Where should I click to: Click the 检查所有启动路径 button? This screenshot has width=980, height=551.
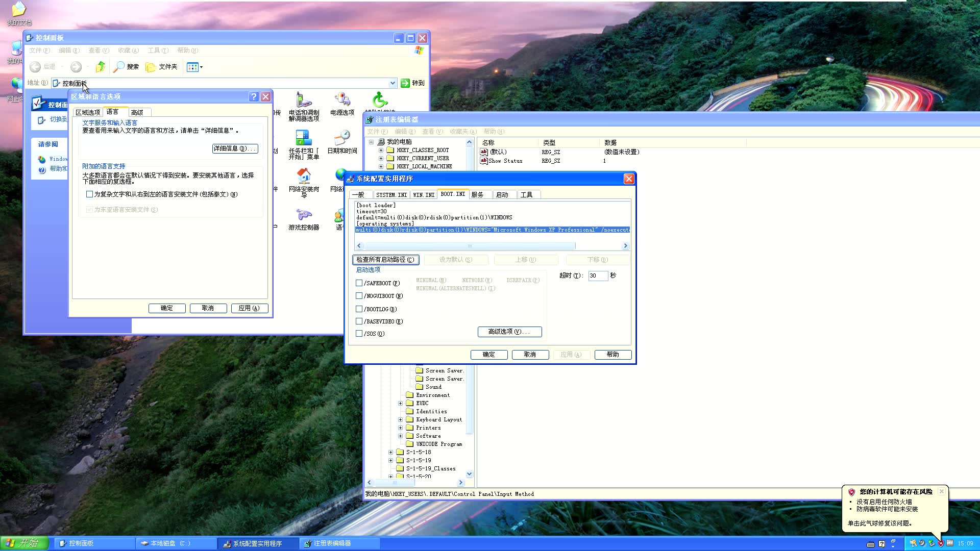point(386,260)
